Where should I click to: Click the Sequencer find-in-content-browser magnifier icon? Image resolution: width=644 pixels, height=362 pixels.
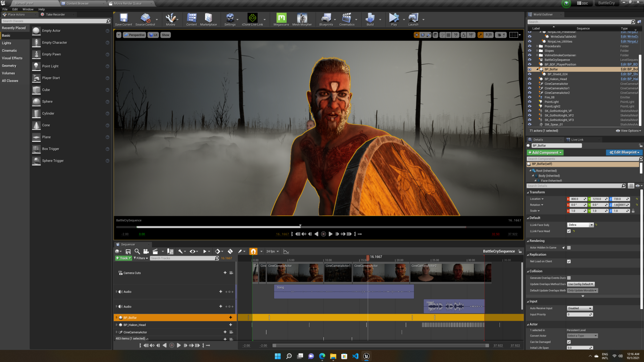(137, 251)
